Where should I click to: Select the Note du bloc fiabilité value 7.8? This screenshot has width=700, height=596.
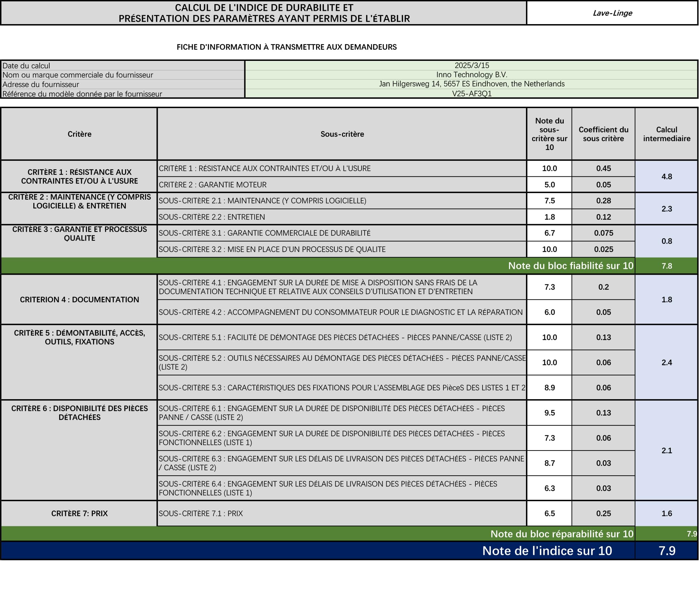point(667,266)
